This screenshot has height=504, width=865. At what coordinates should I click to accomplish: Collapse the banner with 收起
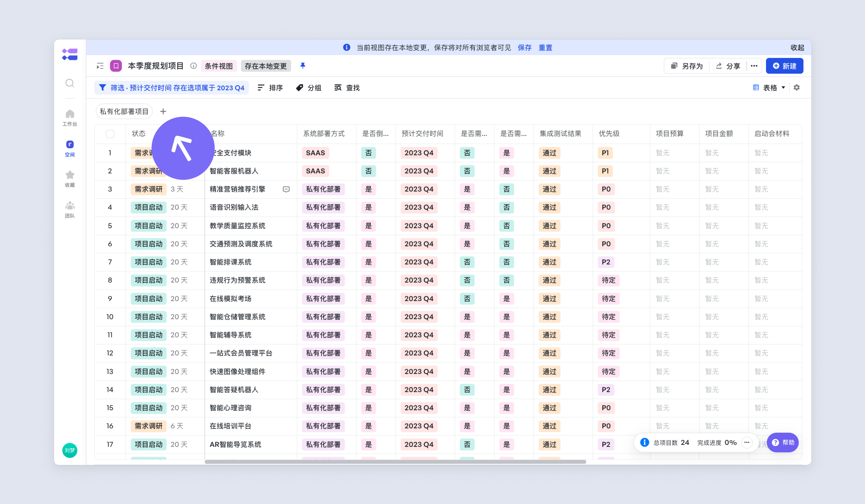click(797, 48)
